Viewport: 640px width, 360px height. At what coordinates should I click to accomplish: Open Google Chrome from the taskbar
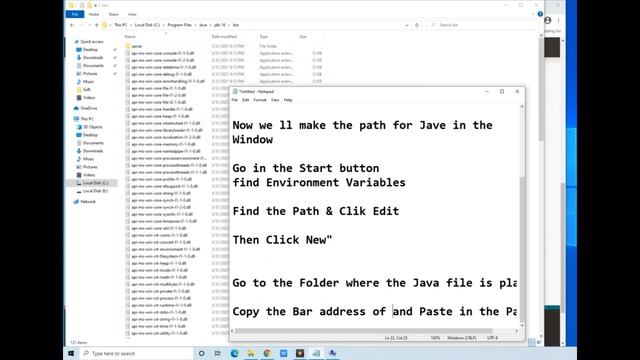(267, 353)
